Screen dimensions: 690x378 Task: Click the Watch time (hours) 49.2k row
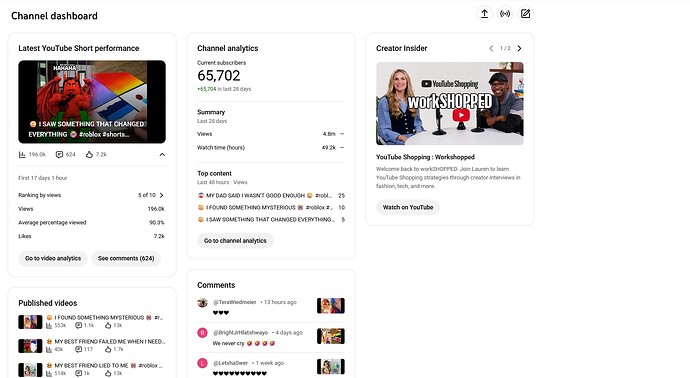point(271,147)
